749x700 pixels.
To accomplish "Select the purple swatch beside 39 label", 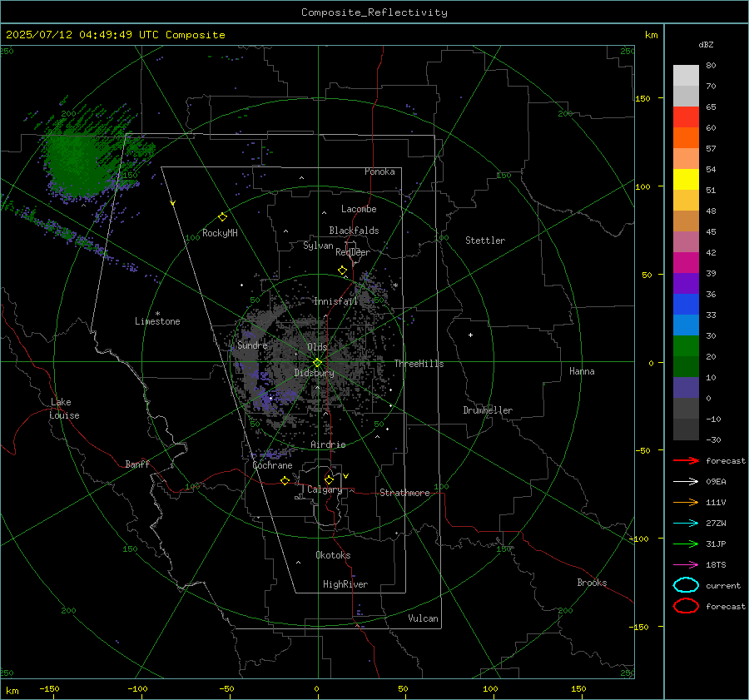I will 686,283.
